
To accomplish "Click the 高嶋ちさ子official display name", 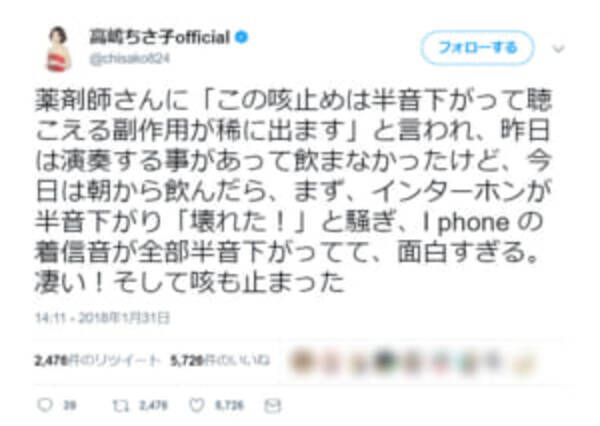I will coord(159,38).
